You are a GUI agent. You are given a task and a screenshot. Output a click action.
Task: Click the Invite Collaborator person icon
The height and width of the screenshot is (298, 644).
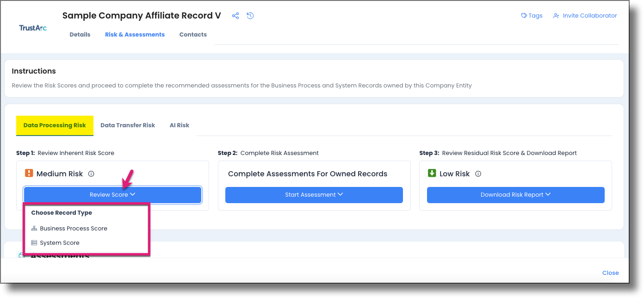pos(556,16)
